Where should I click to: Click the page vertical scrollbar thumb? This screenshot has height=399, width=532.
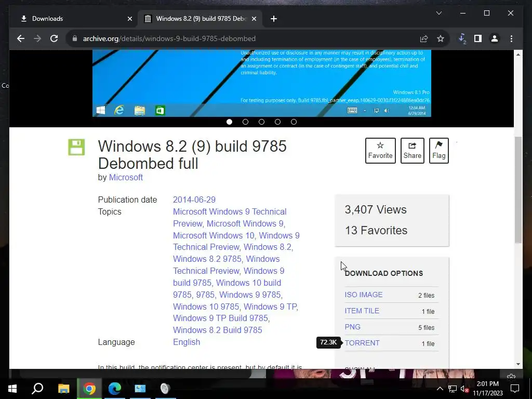518,190
